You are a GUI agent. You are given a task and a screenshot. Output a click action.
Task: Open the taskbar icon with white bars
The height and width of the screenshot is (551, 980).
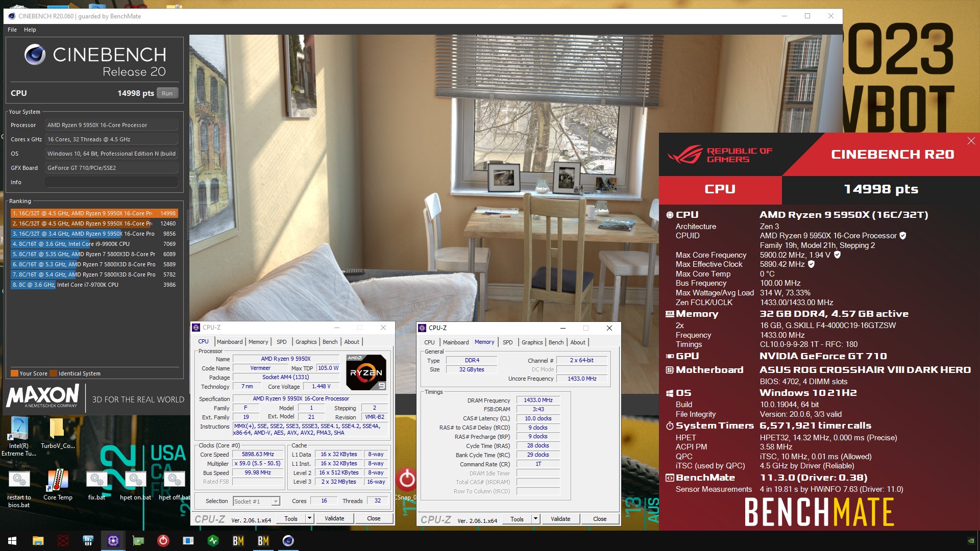coord(88,541)
